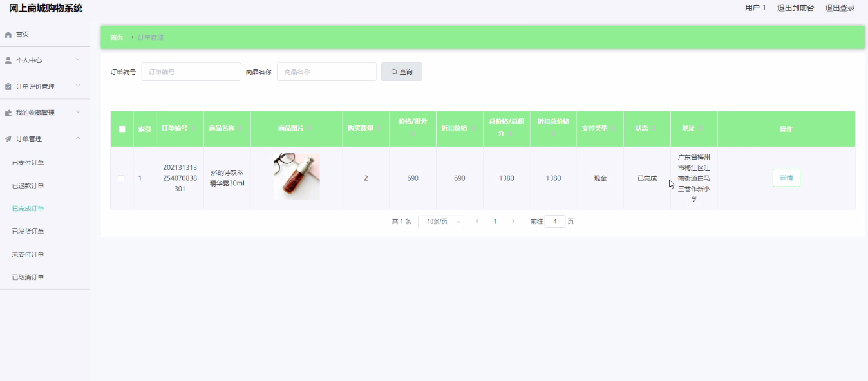This screenshot has height=381, width=868.
Task: Go to next page arrow
Action: click(513, 221)
